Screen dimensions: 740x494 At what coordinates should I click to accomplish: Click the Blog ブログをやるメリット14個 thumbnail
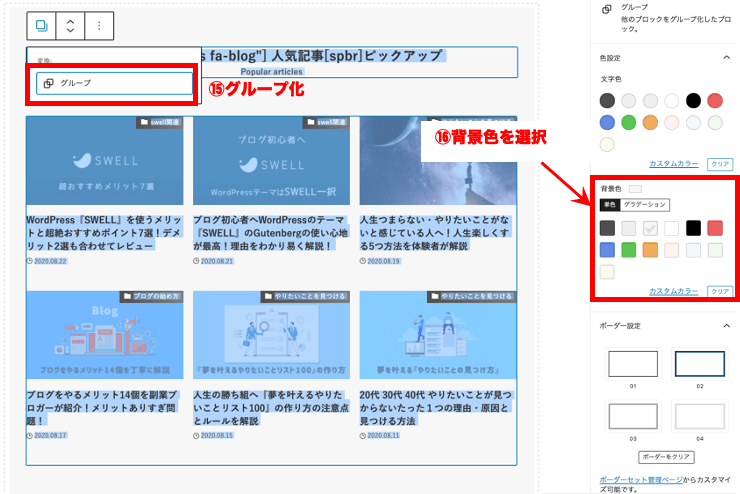pos(105,335)
